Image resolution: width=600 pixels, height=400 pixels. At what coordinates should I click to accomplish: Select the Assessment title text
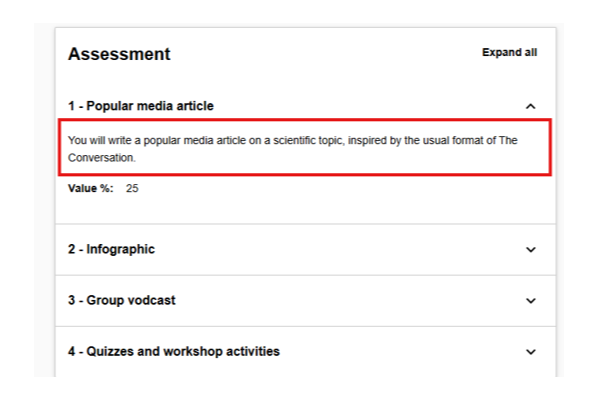tap(119, 54)
